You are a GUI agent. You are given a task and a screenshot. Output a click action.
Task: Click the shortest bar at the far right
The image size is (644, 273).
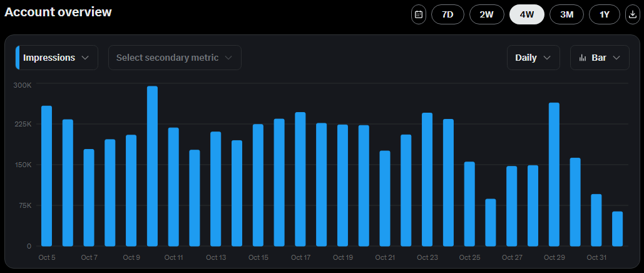[x=617, y=229]
